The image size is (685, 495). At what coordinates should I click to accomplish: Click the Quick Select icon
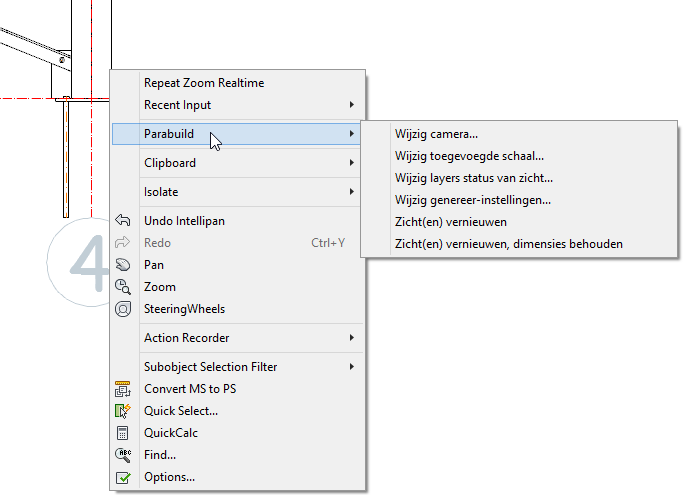tap(123, 411)
